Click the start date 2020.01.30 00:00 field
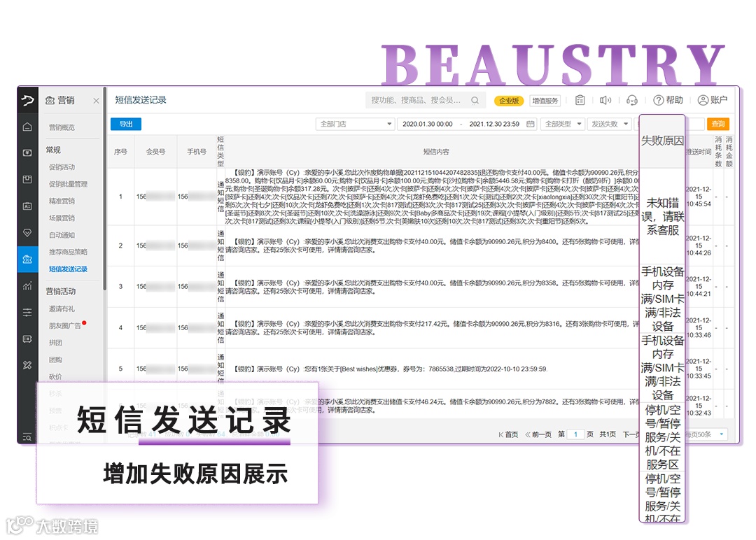 click(x=427, y=124)
